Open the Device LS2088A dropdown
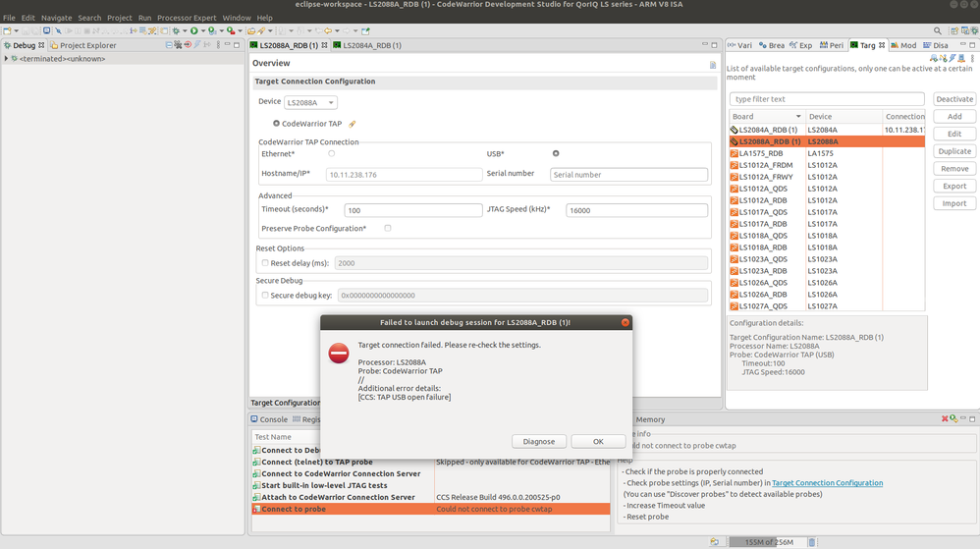This screenshot has height=549, width=980. 310,102
